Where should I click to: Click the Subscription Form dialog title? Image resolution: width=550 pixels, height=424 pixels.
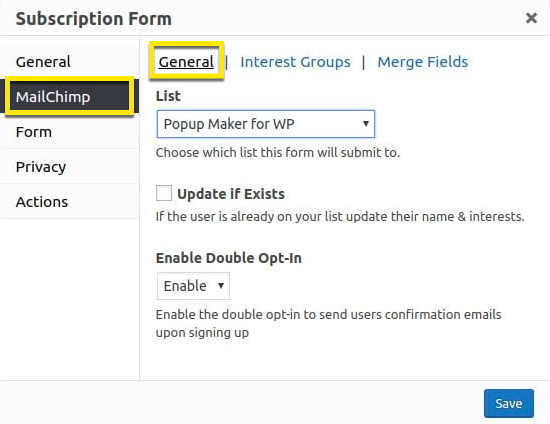94,19
